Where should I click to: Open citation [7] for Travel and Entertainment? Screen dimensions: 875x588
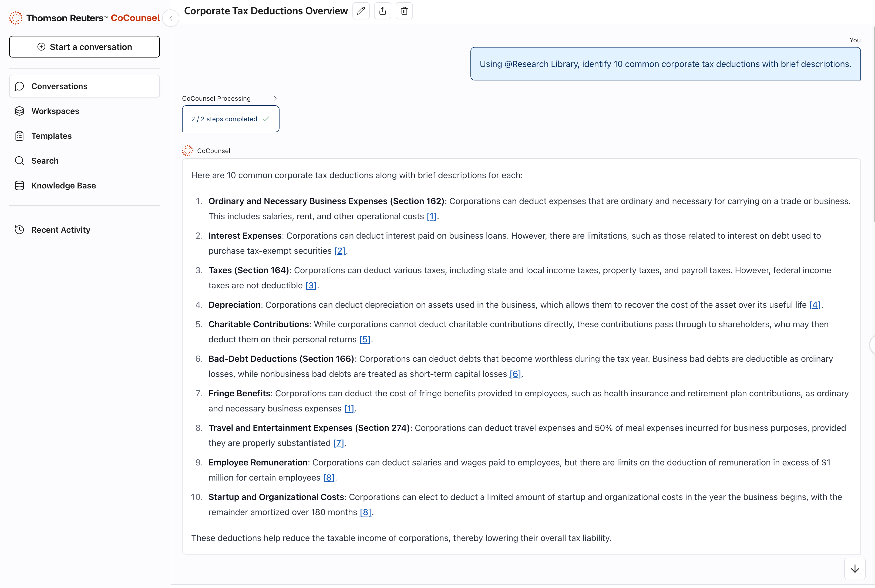coord(338,443)
